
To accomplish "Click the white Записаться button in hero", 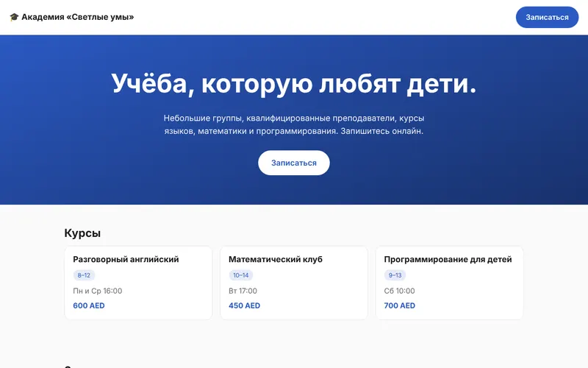I will pos(294,163).
